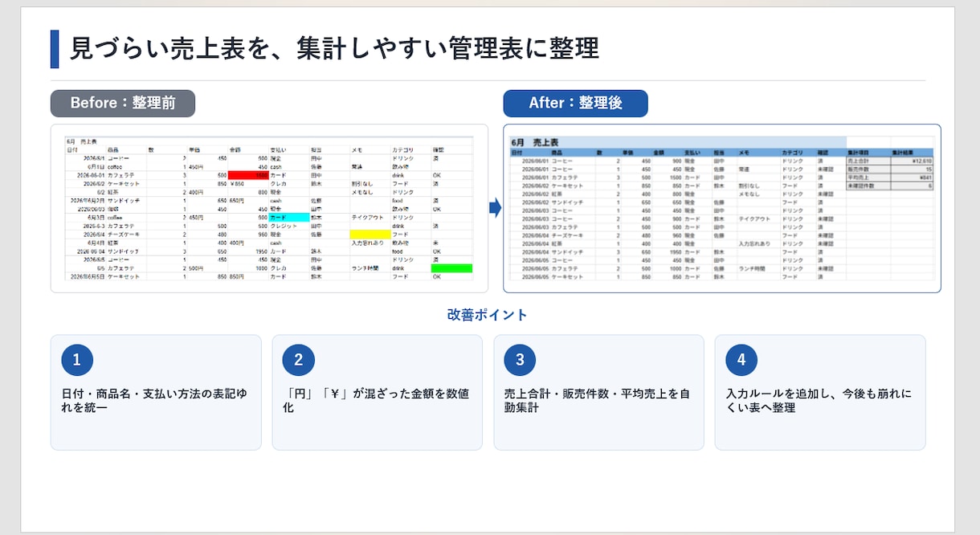Click the 販売件数 label cell
Screen dimensions: 980x535
[868, 169]
